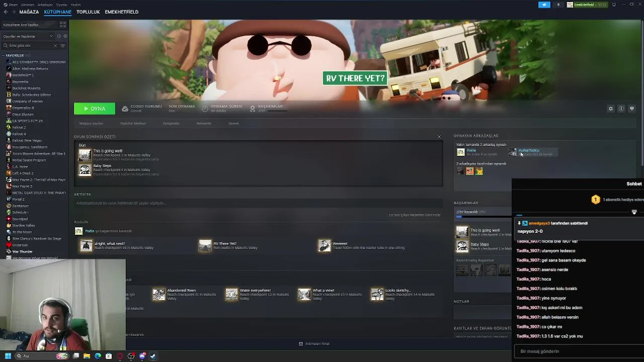Viewport: 644px width, 362px height.
Task: Click the Başarımlar trophy icon in the header
Action: coord(253,109)
